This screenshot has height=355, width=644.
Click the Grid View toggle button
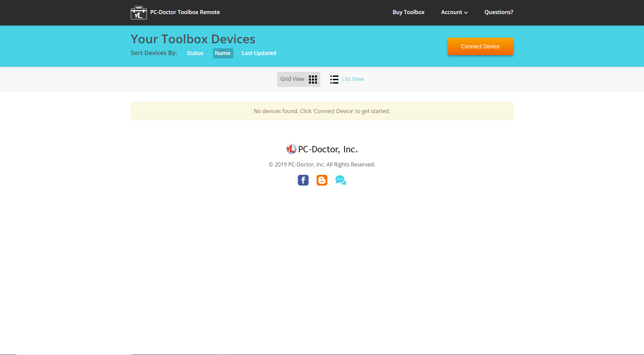298,79
